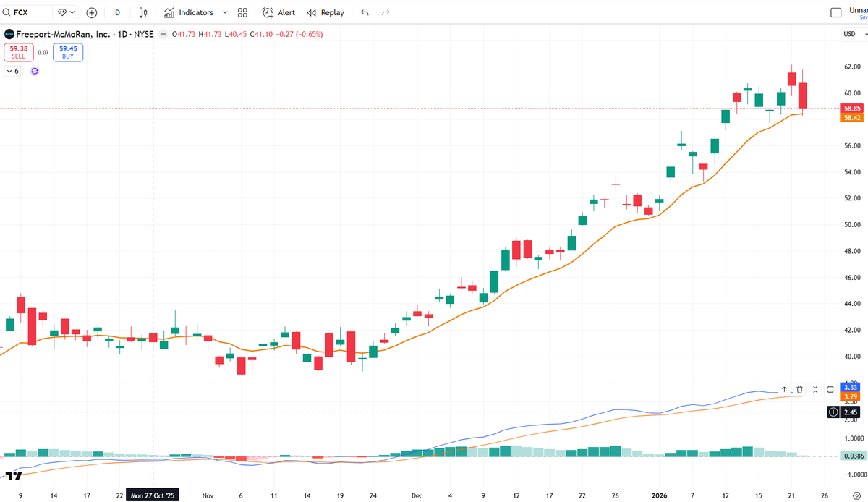Delete the lower indicator via trash icon
This screenshot has height=502, width=868.
(798, 388)
